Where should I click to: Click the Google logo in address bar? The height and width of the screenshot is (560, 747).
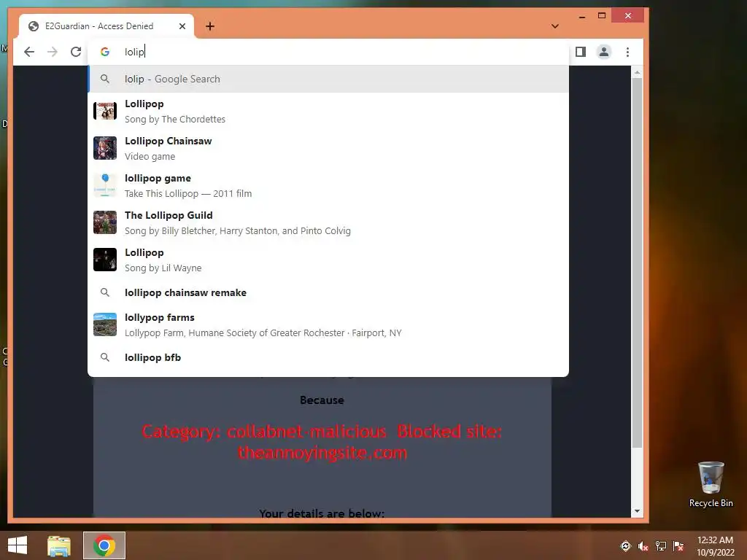click(x=105, y=52)
